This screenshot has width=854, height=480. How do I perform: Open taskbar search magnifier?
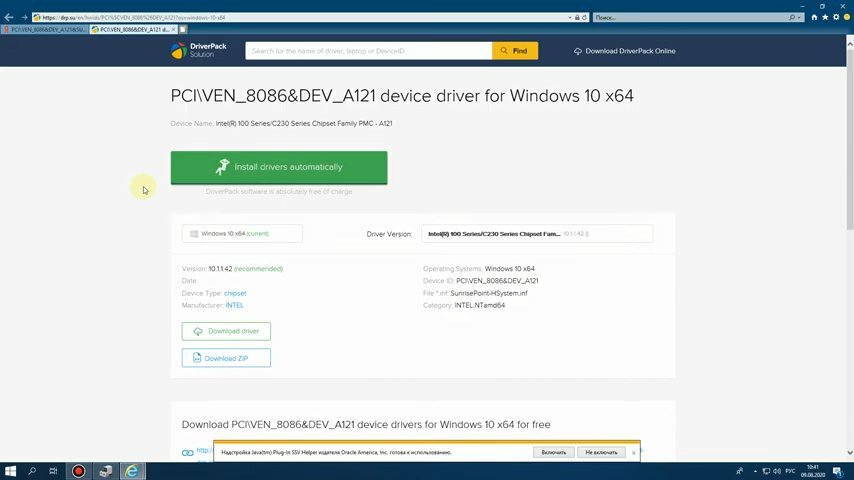[x=32, y=471]
